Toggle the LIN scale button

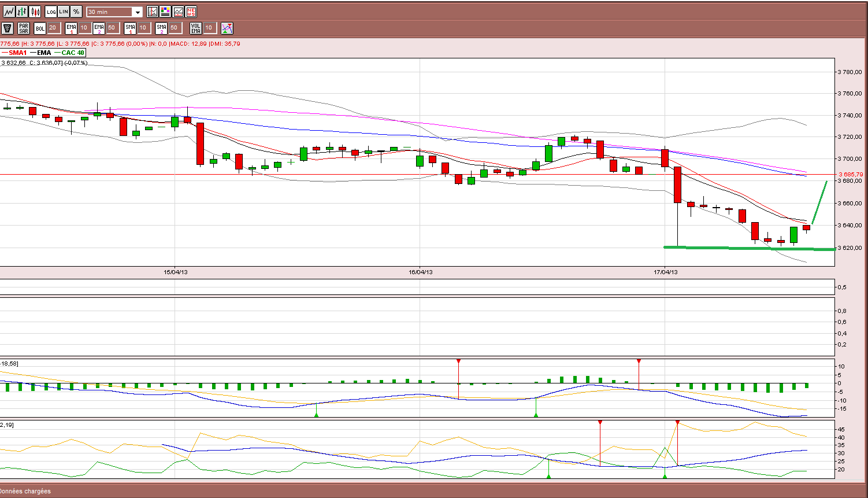click(x=64, y=12)
